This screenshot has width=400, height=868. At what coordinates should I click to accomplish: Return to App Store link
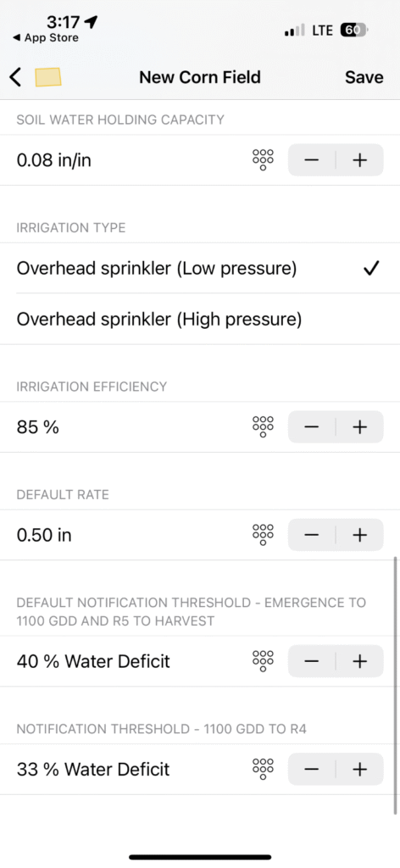46,38
